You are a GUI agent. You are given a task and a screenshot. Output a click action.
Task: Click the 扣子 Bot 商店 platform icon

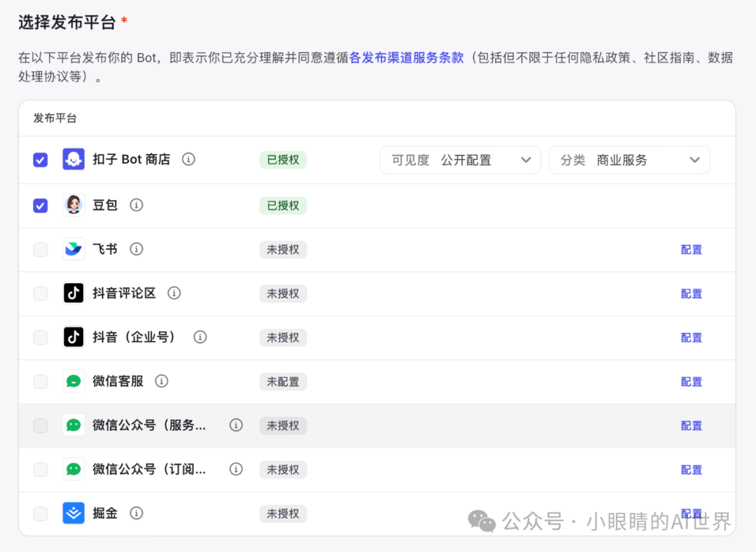(73, 159)
